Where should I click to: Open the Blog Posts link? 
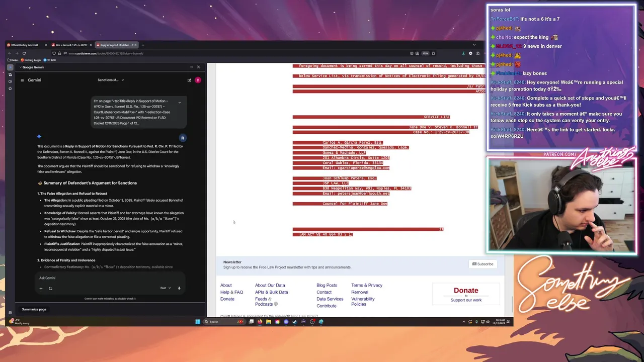327,285
